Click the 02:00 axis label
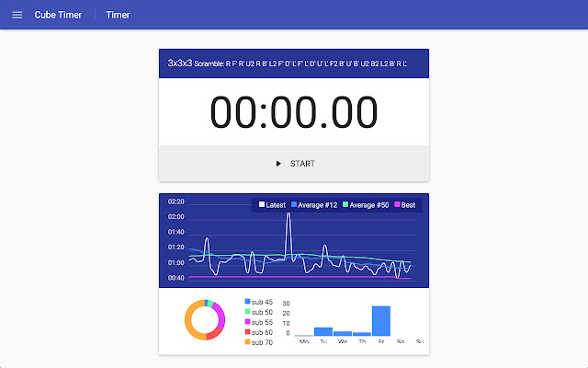Viewport: 588px width, 368px height. coord(175,217)
